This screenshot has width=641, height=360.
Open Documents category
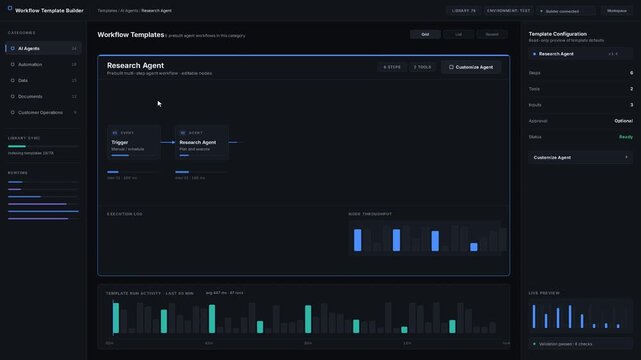[x=43, y=96]
